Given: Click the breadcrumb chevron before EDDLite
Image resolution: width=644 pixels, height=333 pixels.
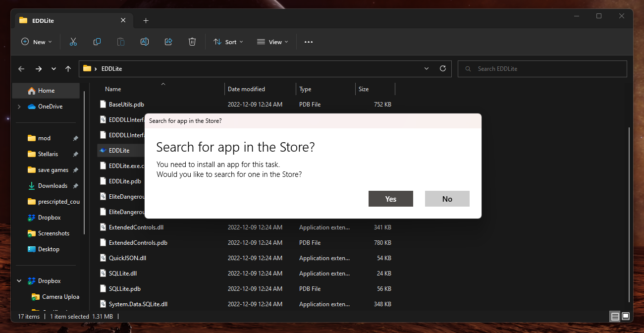Looking at the screenshot, I should pyautogui.click(x=96, y=69).
